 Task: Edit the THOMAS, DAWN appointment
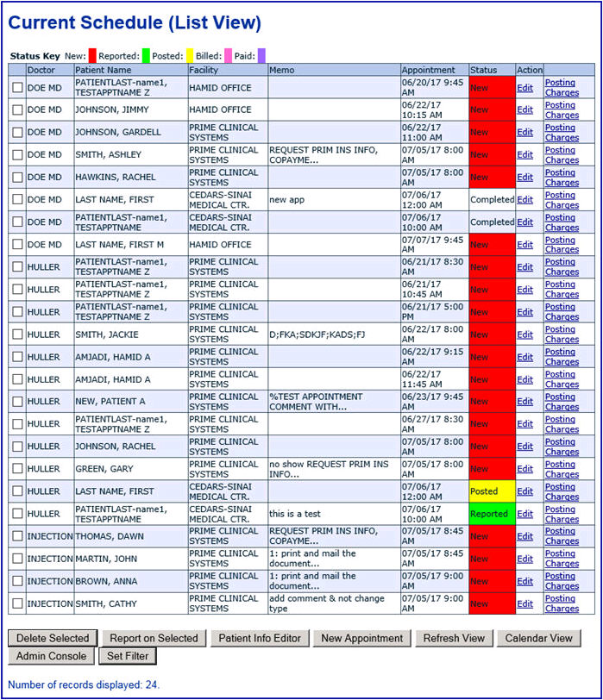coord(524,536)
